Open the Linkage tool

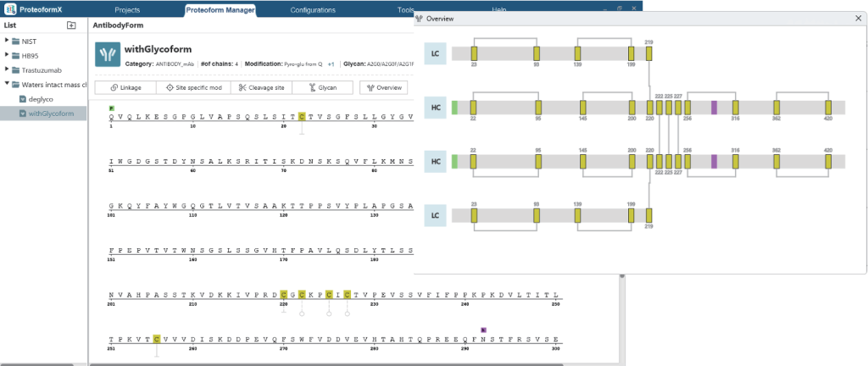125,87
